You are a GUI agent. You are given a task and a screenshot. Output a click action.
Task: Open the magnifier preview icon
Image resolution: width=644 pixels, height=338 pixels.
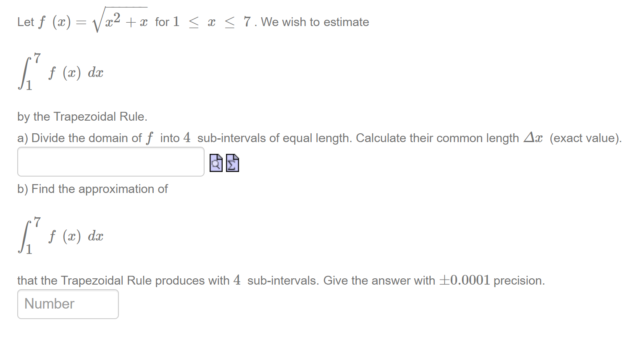tap(216, 163)
